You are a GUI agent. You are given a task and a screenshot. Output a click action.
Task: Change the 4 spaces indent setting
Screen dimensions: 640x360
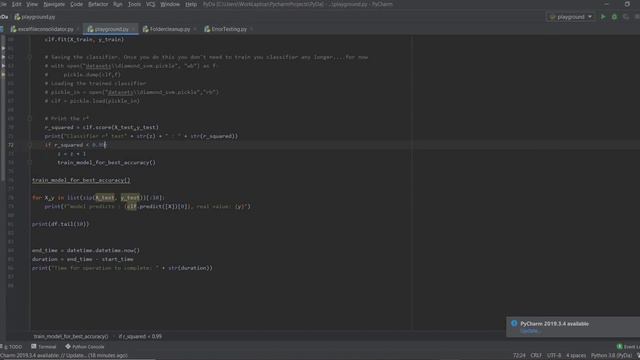click(x=576, y=356)
